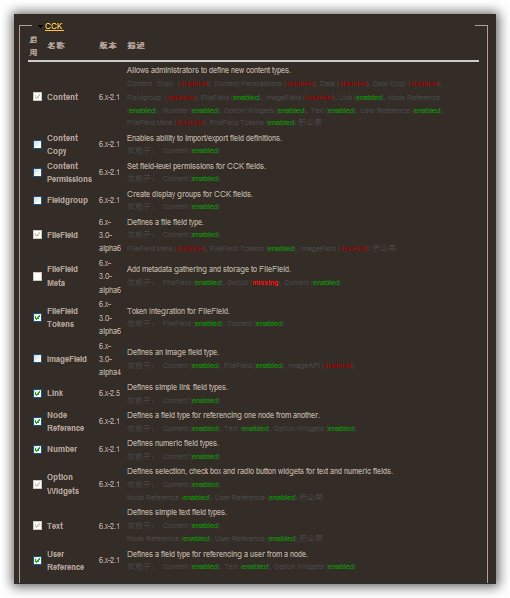
Task: Toggle the Option Widgets module checkbox
Action: (37, 484)
